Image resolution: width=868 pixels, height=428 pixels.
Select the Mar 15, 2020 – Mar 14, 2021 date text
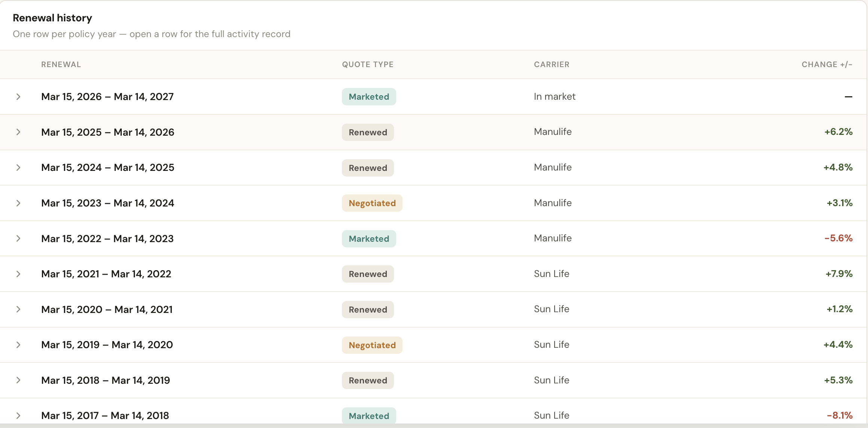click(x=107, y=309)
